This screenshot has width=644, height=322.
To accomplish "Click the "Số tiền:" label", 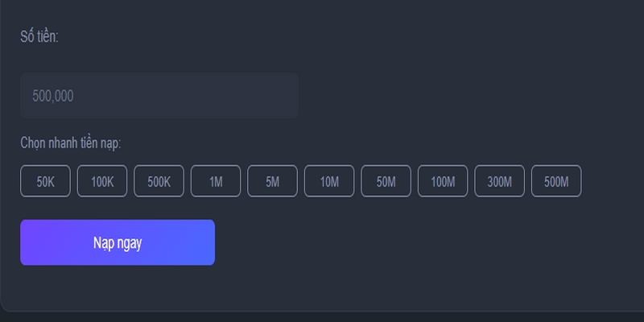I will (39, 36).
